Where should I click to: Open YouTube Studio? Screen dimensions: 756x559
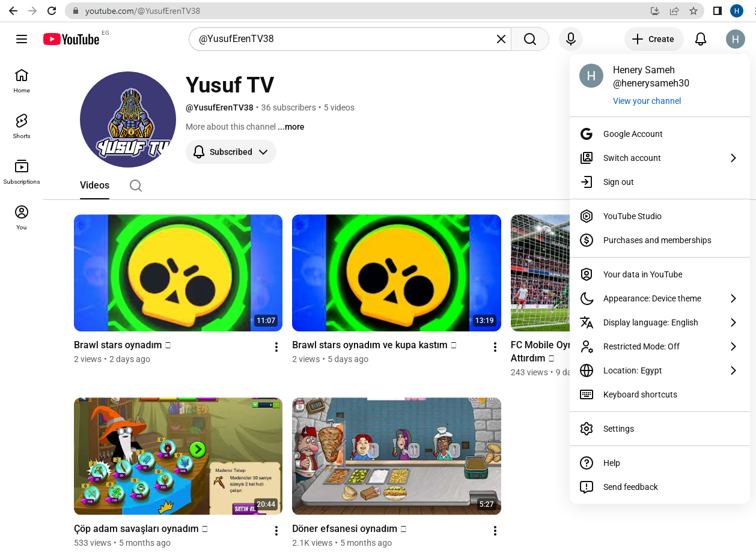(x=660, y=216)
